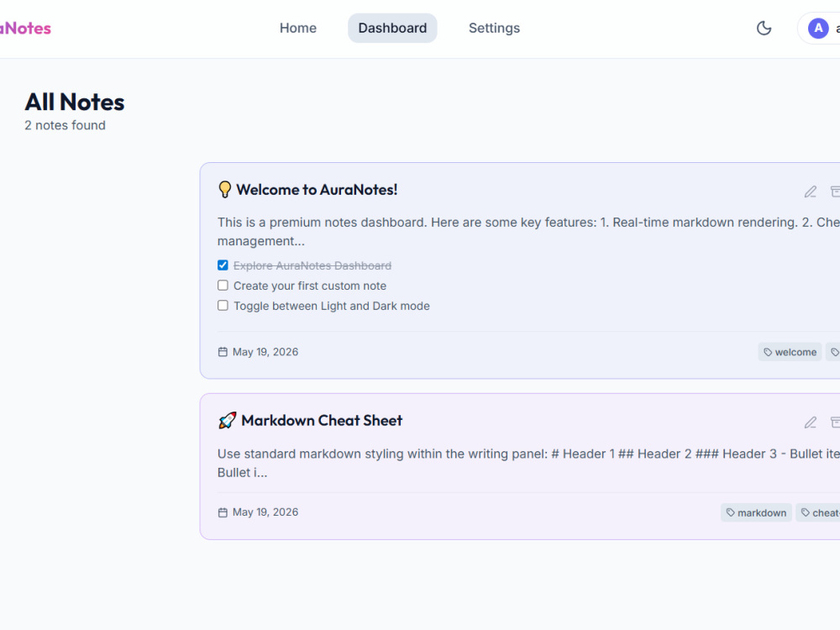Click 'Create your first custom note' label
840x630 pixels.
tap(310, 286)
